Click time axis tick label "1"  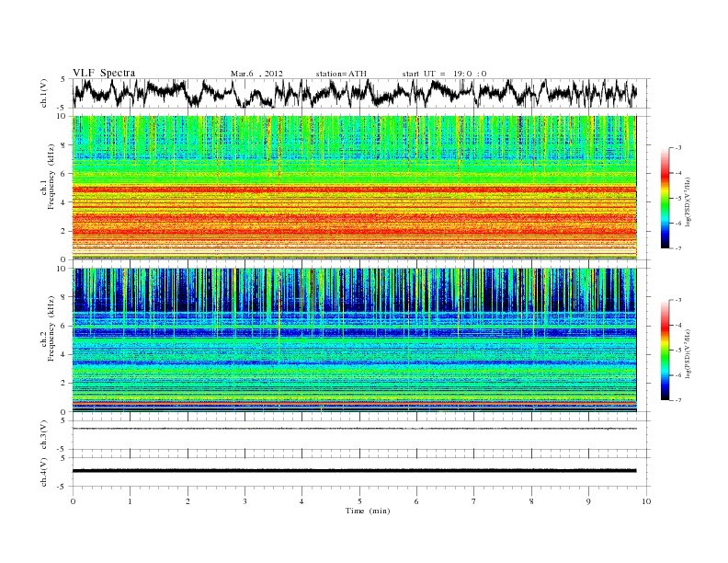pyautogui.click(x=131, y=501)
